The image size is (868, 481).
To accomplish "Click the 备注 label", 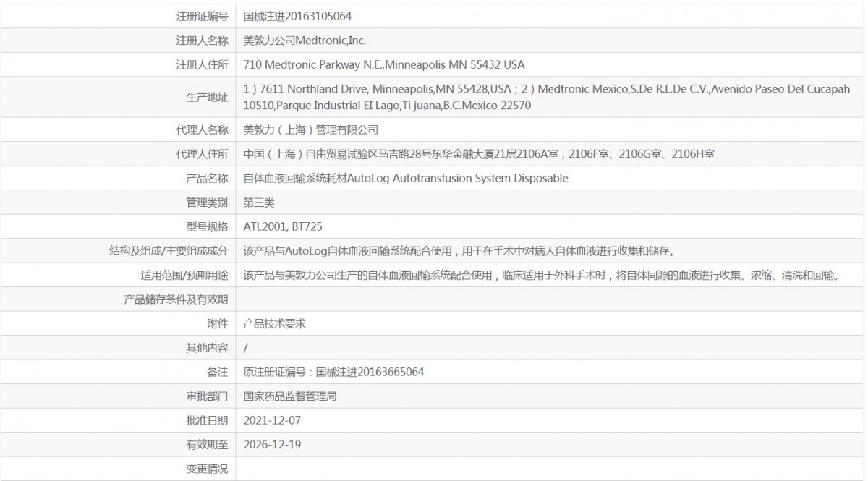I will pos(218,373).
